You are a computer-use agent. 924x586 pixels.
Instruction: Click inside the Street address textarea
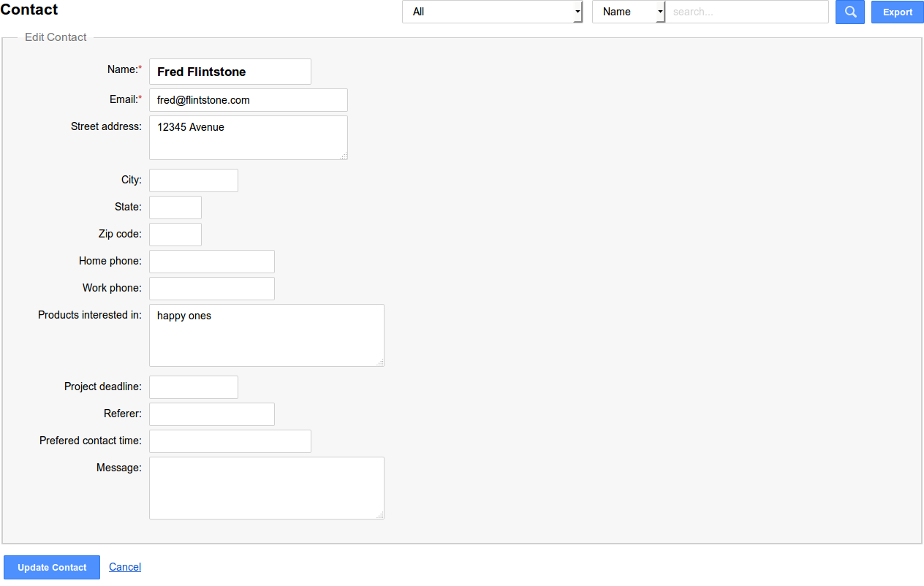pos(248,137)
